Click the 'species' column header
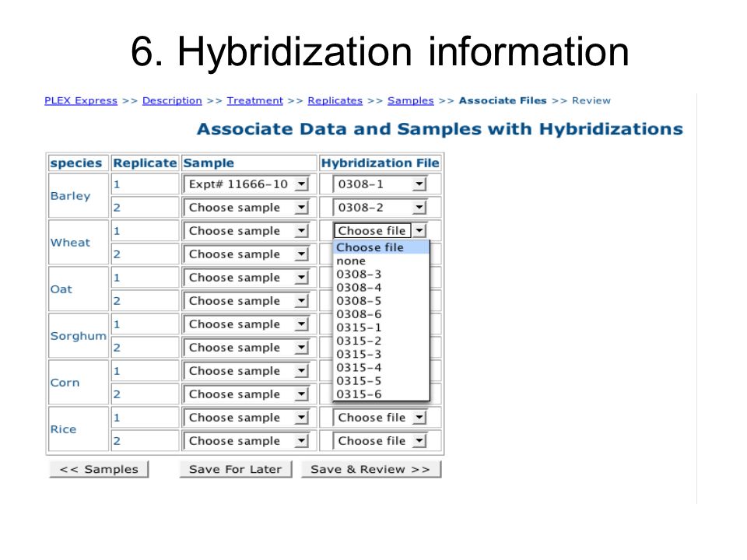Screen dimensions: 747x560 click(79, 163)
